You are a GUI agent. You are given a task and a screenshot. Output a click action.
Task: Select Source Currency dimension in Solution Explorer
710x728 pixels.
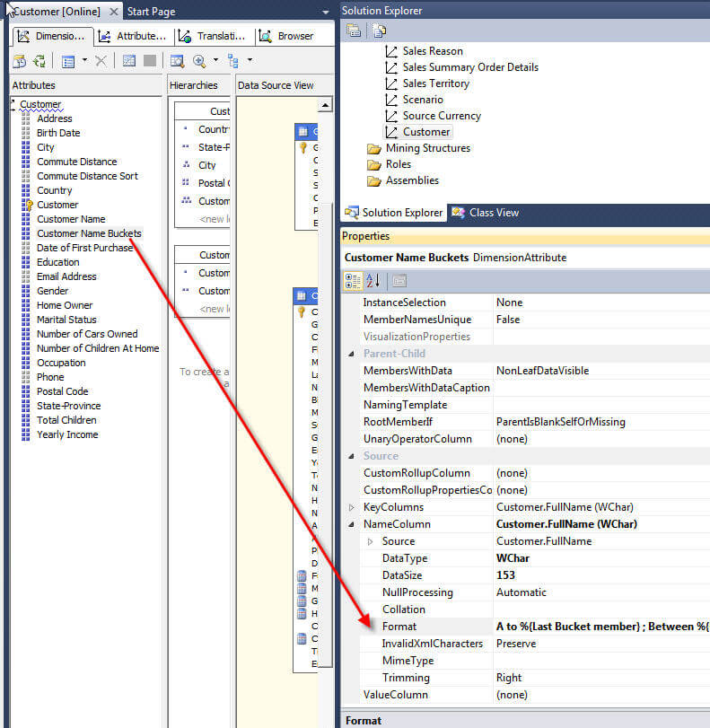click(442, 116)
